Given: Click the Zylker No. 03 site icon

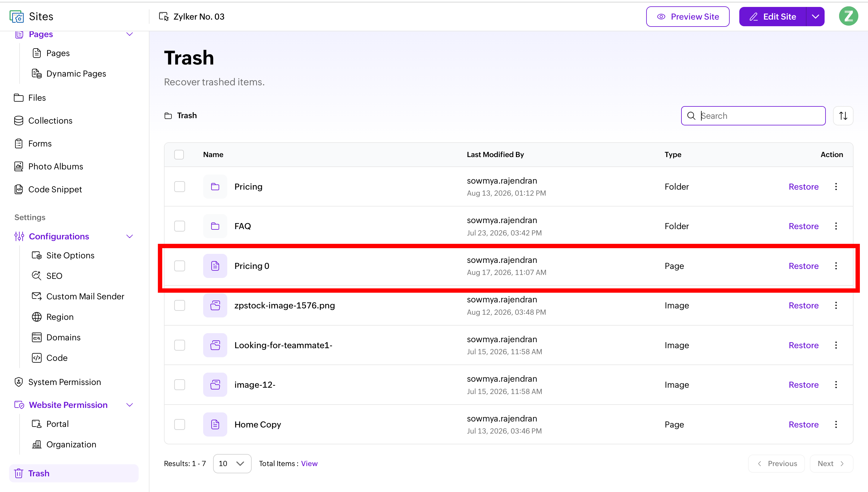Looking at the screenshot, I should (164, 17).
